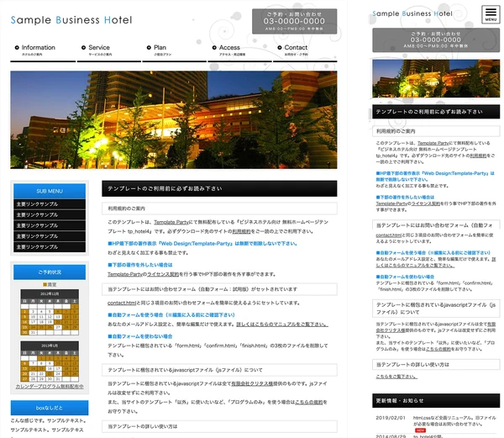Screen dimensions: 504x438
Task: Open the こちらの規約 link in desktop content
Action: click(x=308, y=403)
